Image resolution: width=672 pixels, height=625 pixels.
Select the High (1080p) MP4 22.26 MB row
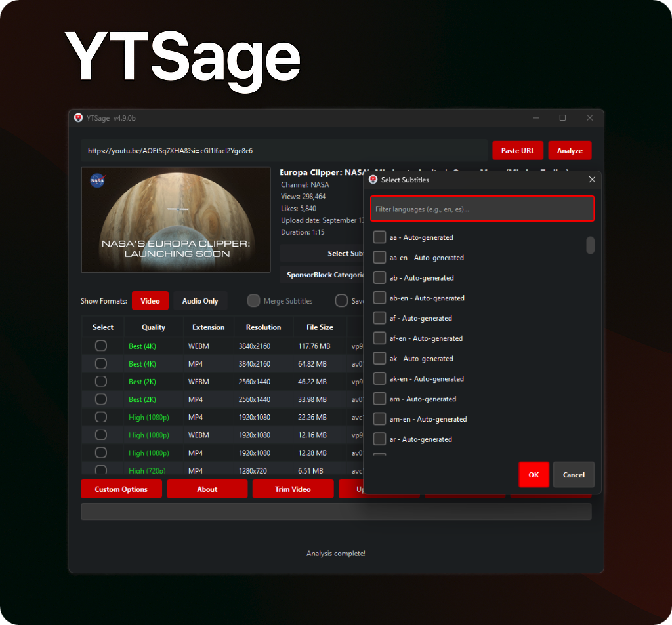click(x=100, y=417)
